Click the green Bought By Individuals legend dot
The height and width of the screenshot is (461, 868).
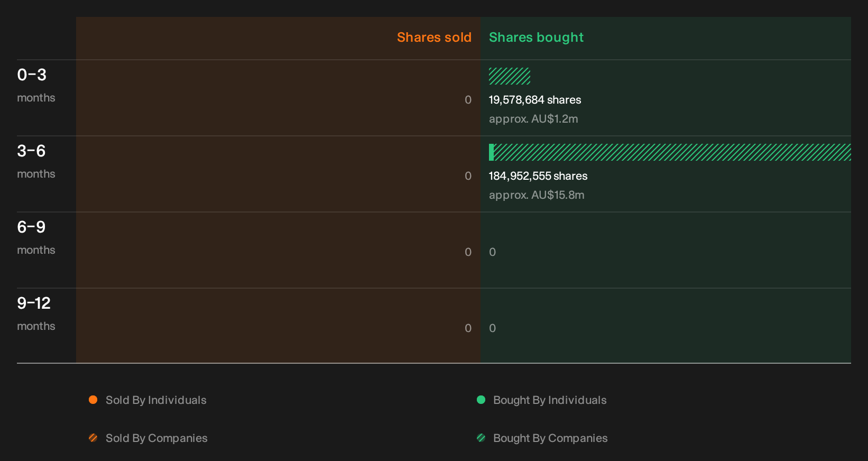pyautogui.click(x=481, y=400)
